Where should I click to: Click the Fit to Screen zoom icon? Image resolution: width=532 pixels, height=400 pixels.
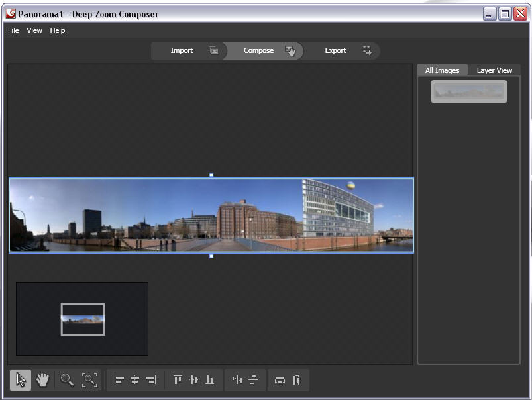point(89,380)
